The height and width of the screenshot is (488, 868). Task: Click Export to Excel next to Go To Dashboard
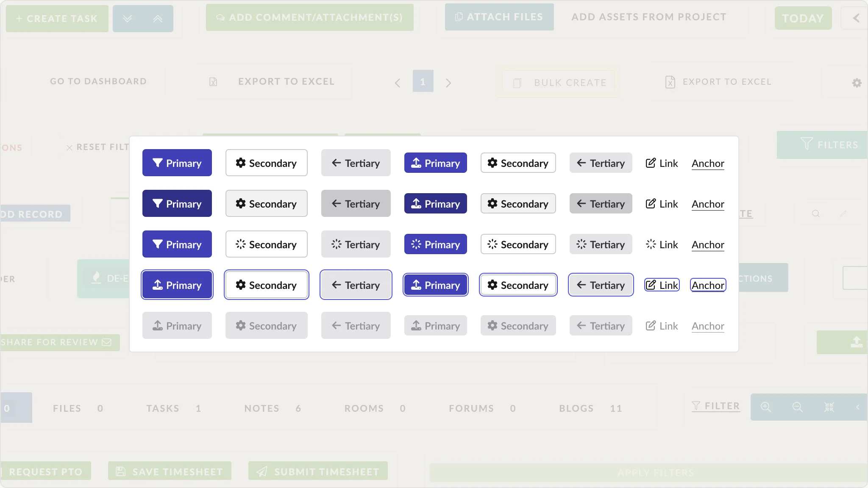272,81
